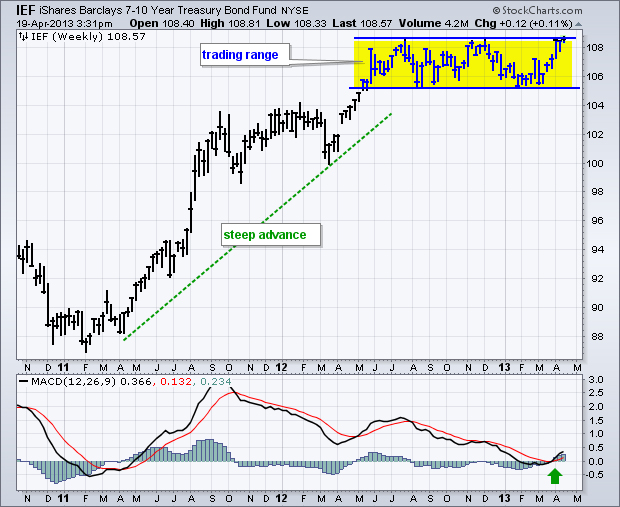The height and width of the screenshot is (507, 620).
Task: Click the yellow trading range highlight box
Action: pyautogui.click(x=463, y=63)
